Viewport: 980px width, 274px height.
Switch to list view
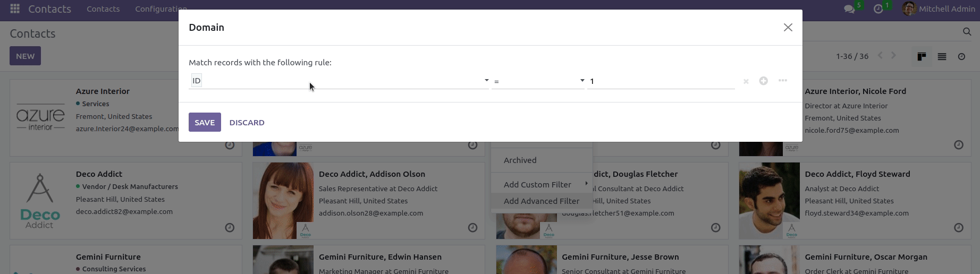(x=942, y=56)
